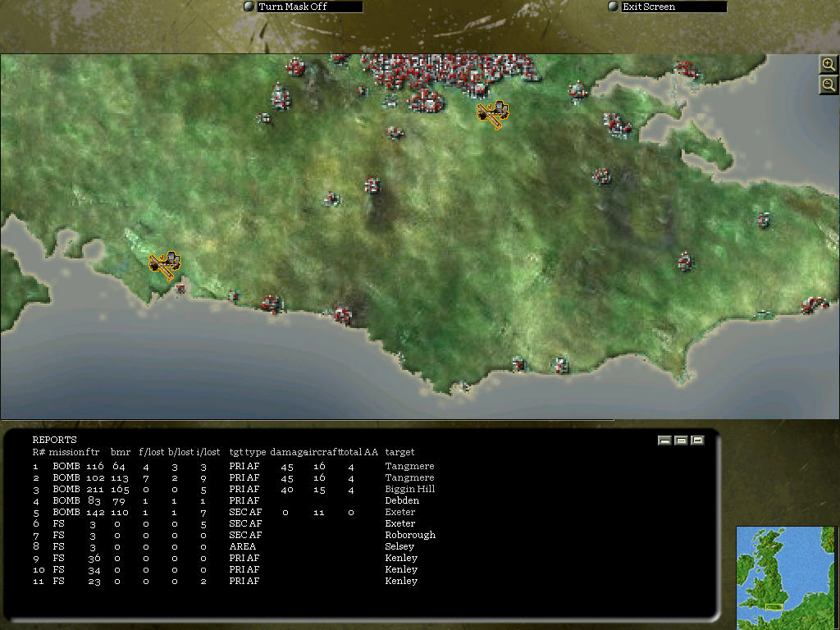
Task: Click the British Isles minimap thumbnail
Action: pyautogui.click(x=785, y=578)
